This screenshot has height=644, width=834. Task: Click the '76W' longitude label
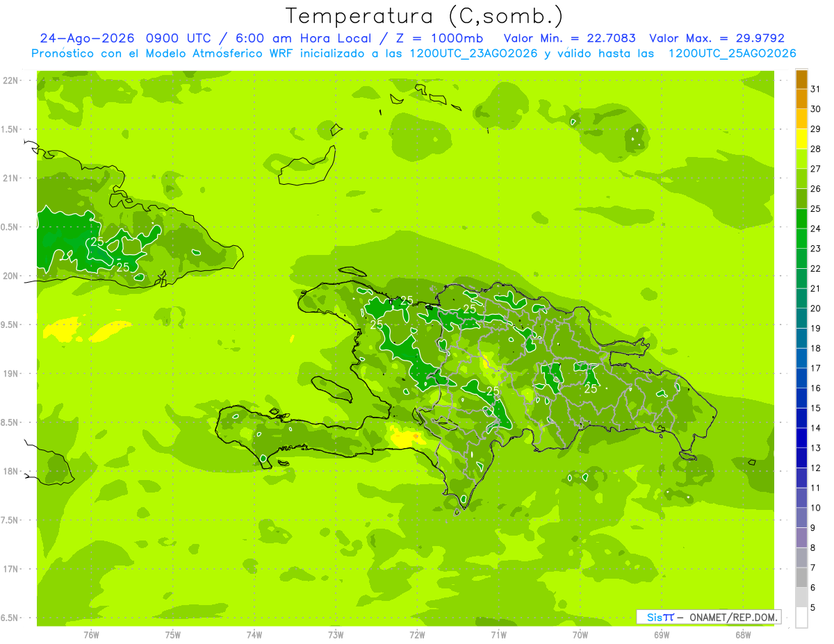(91, 634)
